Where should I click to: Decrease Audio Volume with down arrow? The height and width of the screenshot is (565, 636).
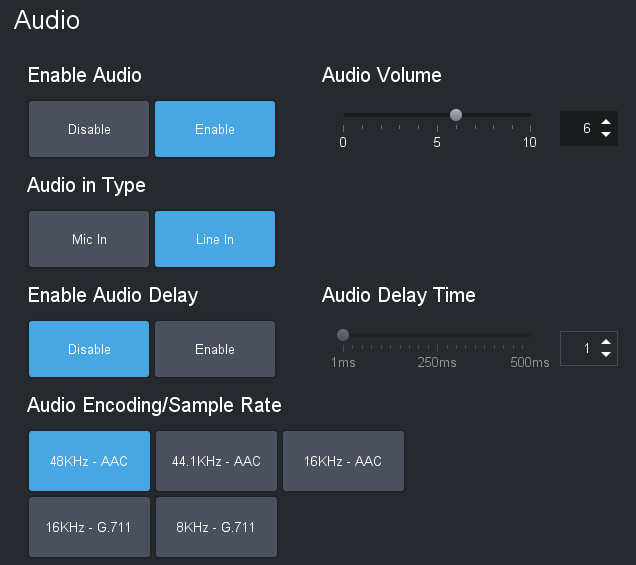[606, 134]
